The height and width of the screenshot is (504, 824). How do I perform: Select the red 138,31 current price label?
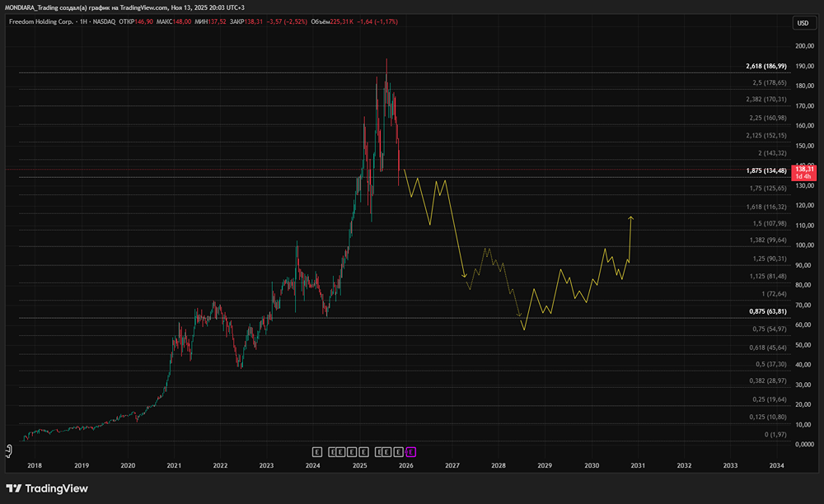(x=804, y=173)
